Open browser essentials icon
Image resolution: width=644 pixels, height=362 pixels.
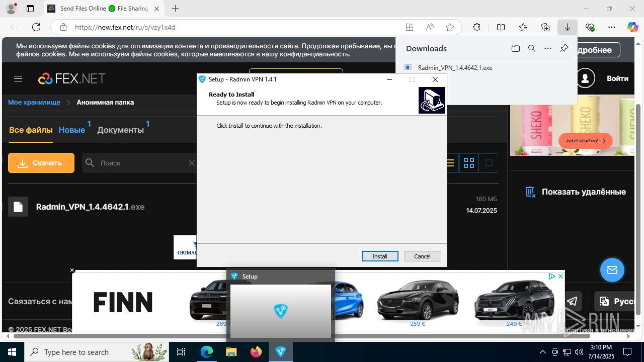tap(590, 27)
